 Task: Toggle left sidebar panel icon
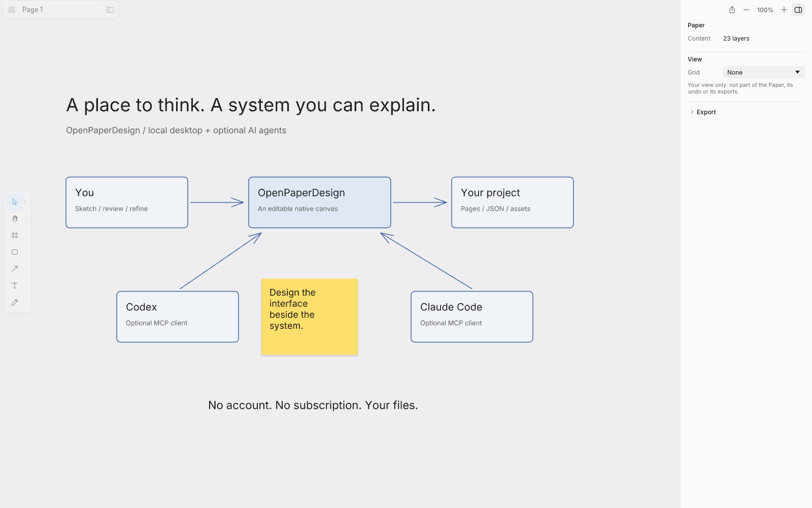[110, 10]
